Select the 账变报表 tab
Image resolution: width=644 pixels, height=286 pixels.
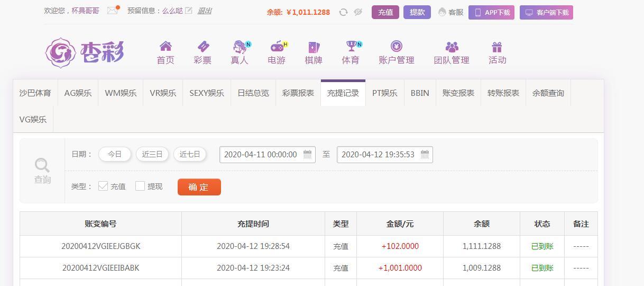pyautogui.click(x=458, y=93)
